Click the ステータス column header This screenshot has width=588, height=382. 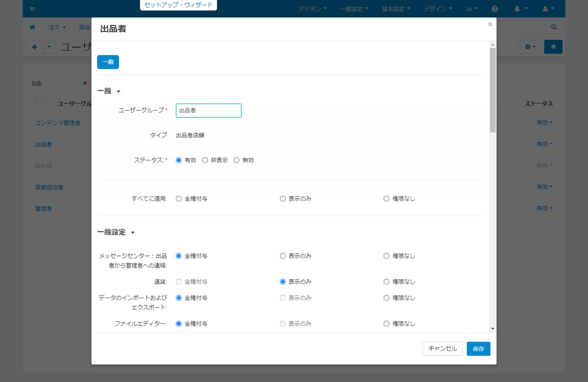pyautogui.click(x=538, y=104)
